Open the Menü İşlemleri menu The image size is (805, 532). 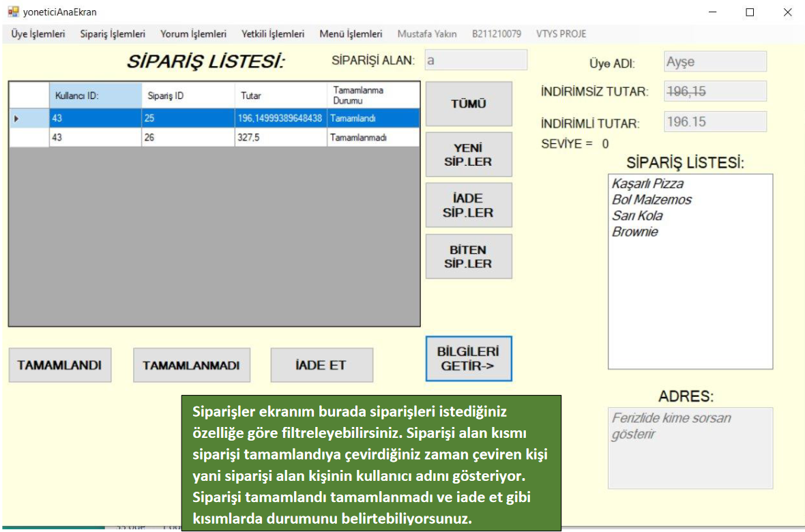tap(351, 34)
